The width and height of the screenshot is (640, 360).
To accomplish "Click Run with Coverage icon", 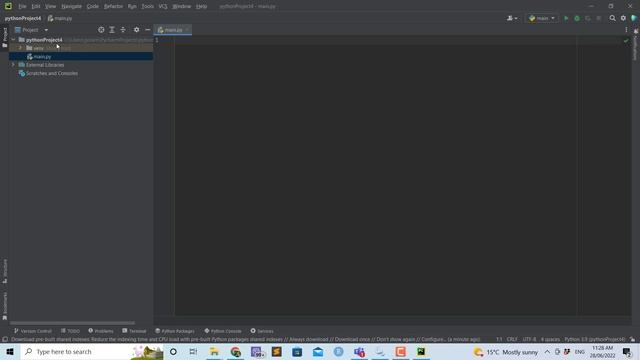I will [588, 18].
